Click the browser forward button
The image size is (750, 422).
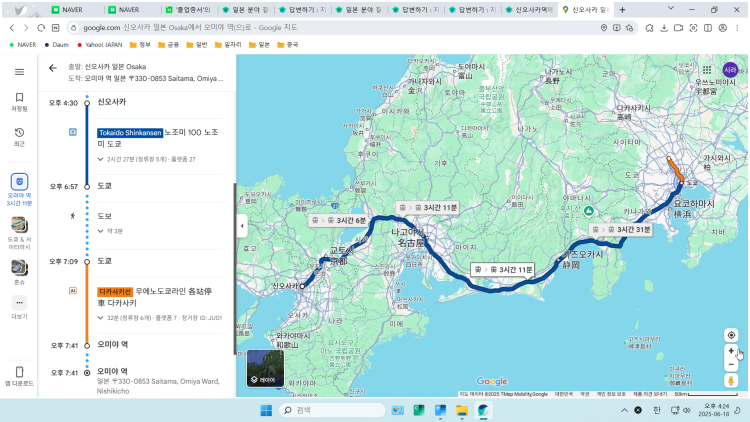click(26, 28)
